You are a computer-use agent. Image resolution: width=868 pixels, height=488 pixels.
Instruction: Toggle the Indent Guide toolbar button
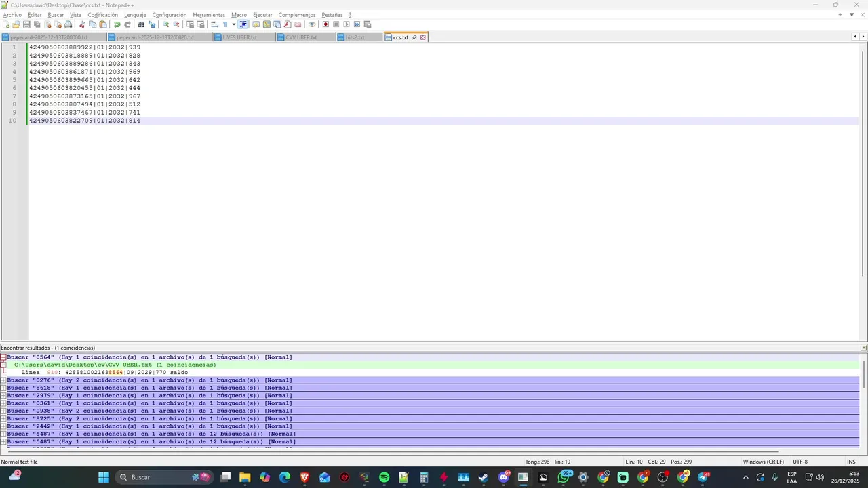tap(243, 24)
